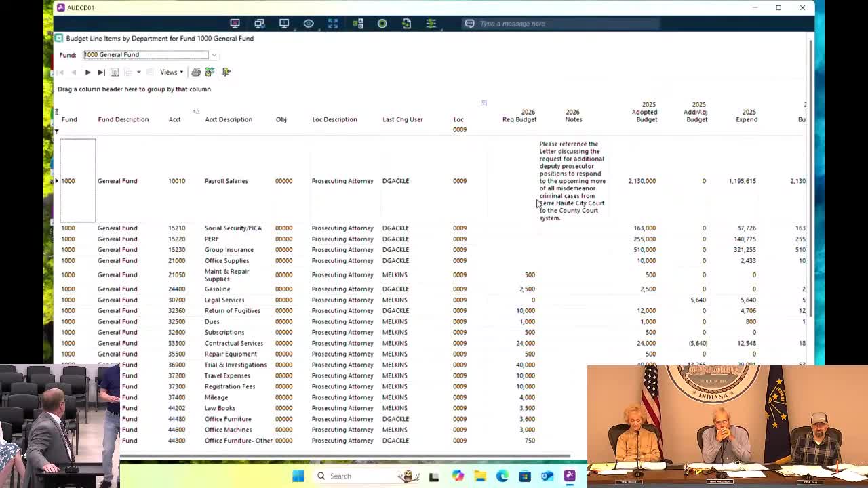Select the Gasoline account description cell
Screen dimensions: 868x488
(x=217, y=289)
